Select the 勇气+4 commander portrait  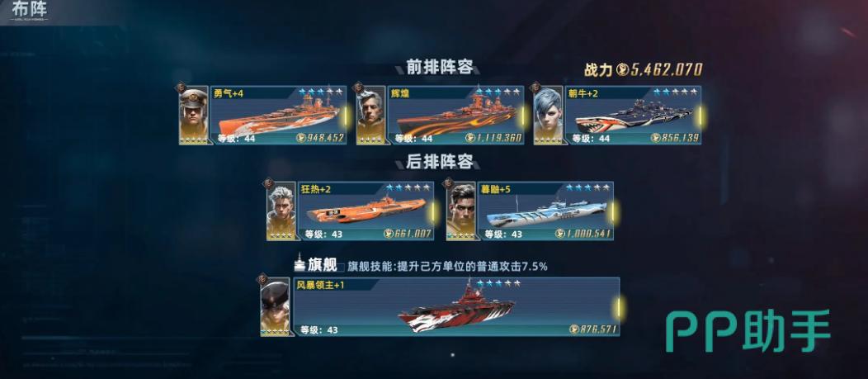[x=194, y=116]
